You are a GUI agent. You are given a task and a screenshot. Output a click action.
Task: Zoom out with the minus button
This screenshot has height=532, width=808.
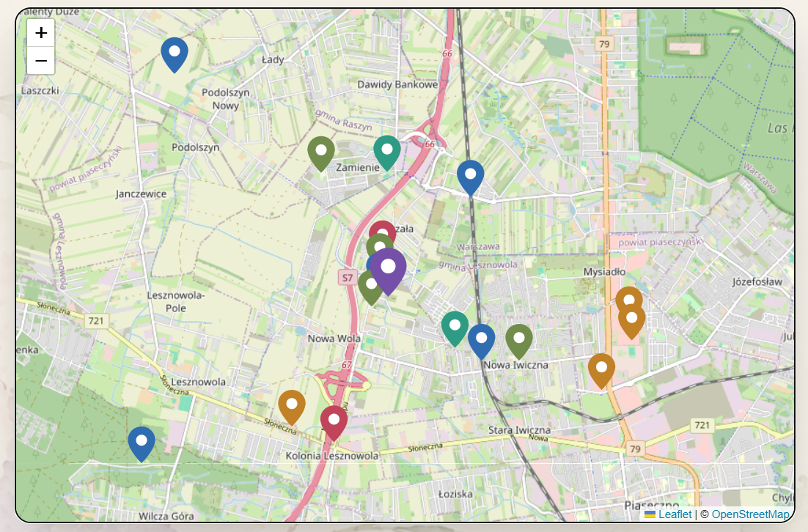pyautogui.click(x=41, y=61)
